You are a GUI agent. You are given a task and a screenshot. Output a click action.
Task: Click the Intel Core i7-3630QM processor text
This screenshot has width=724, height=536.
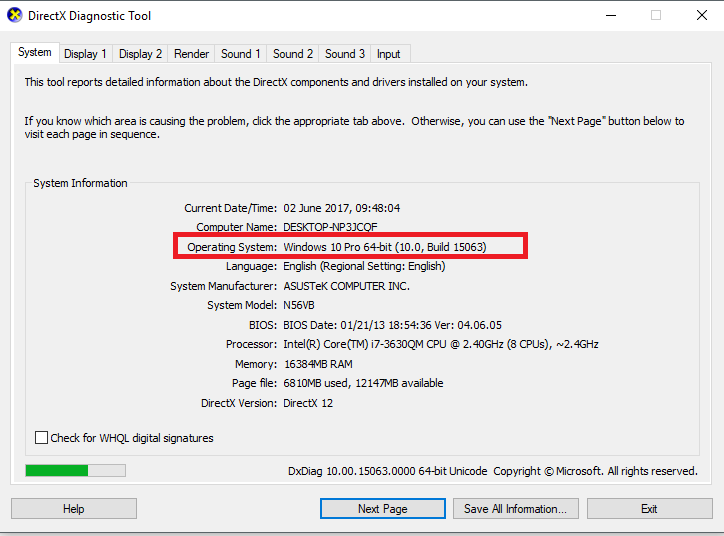441,344
